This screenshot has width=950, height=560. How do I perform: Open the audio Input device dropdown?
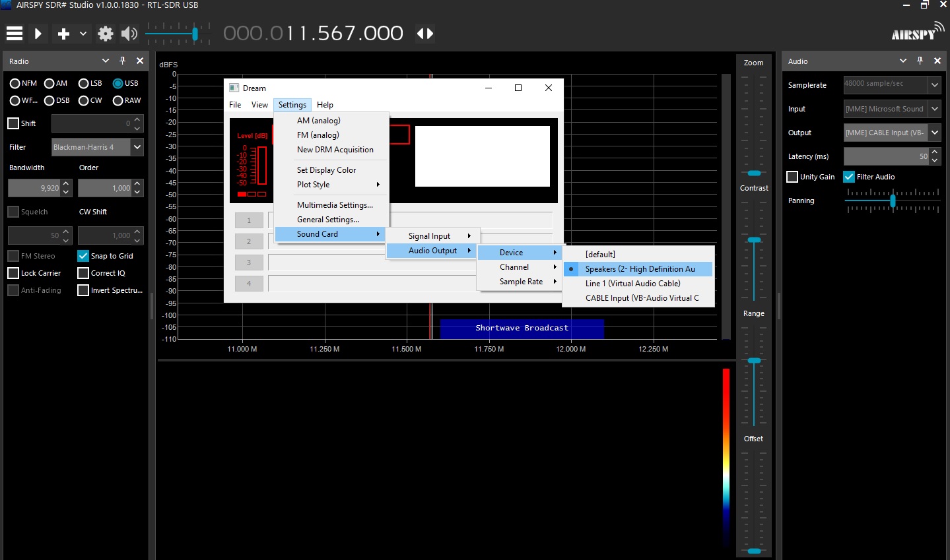point(892,109)
